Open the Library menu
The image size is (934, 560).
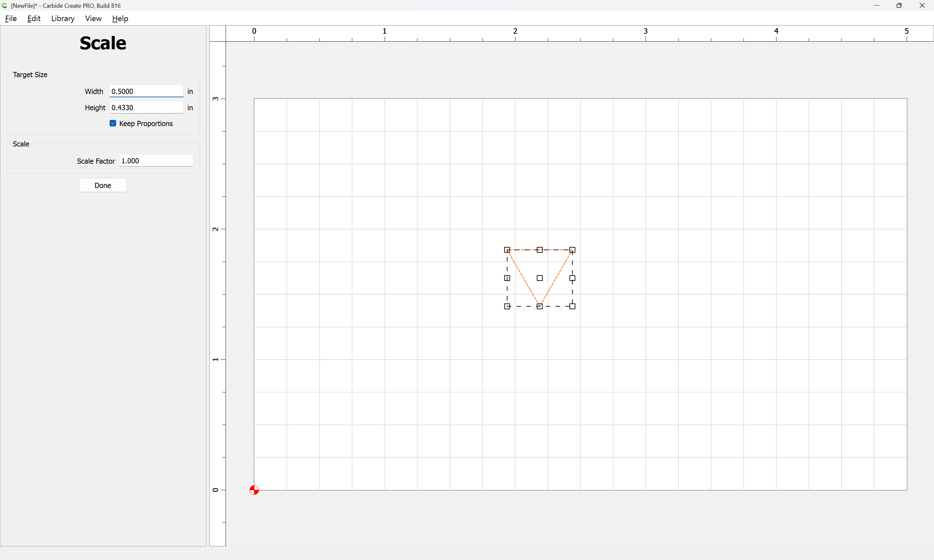click(63, 18)
